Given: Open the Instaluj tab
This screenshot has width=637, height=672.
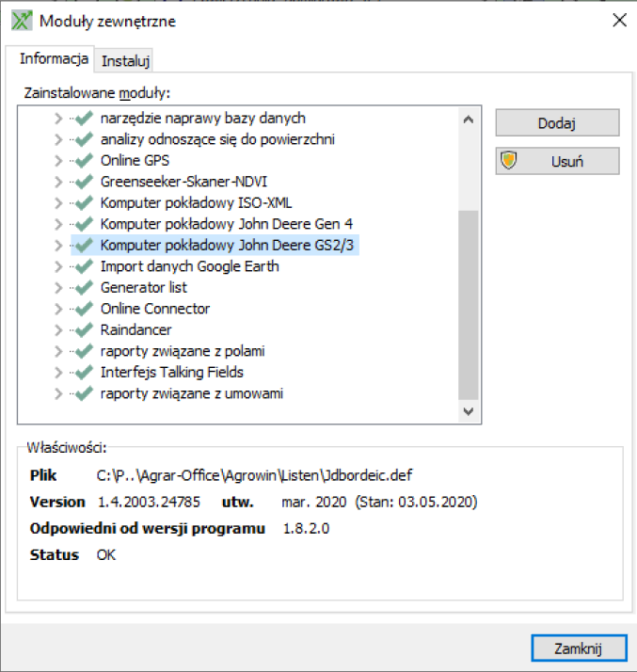Looking at the screenshot, I should coord(125,61).
